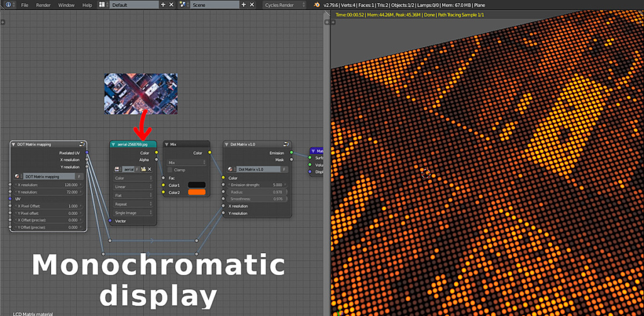
Task: Click edit group icon on Dot Matrix v1.0 node
Action: tap(286, 144)
